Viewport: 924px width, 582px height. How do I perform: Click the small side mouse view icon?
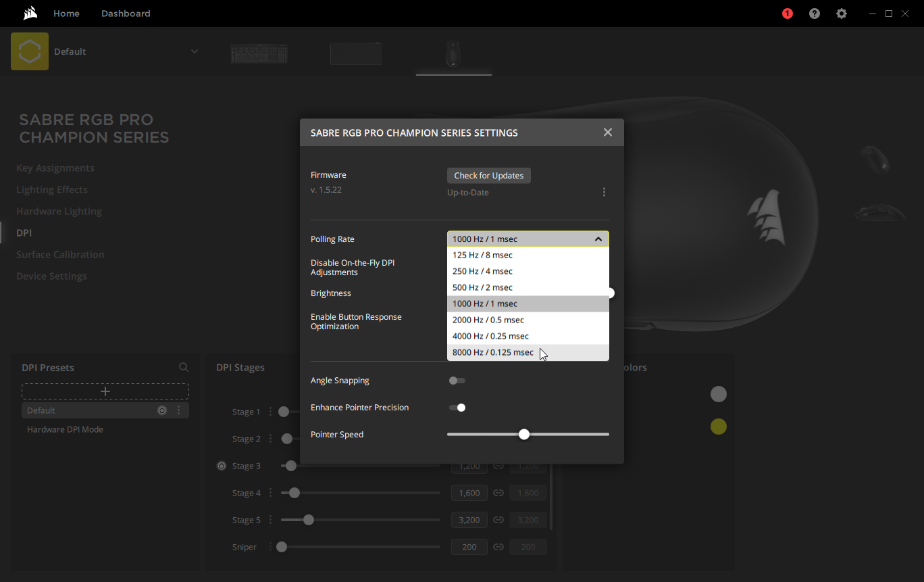click(x=880, y=212)
